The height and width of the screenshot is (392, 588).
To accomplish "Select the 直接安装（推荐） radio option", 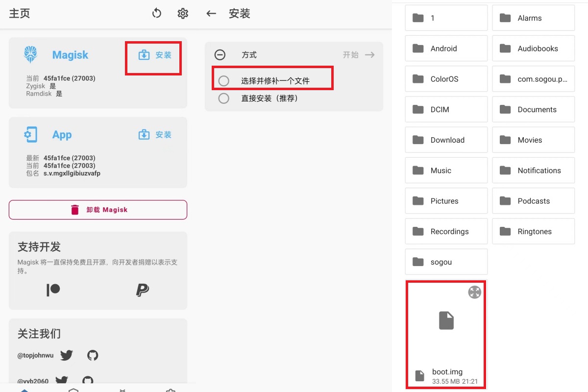I will [x=224, y=98].
